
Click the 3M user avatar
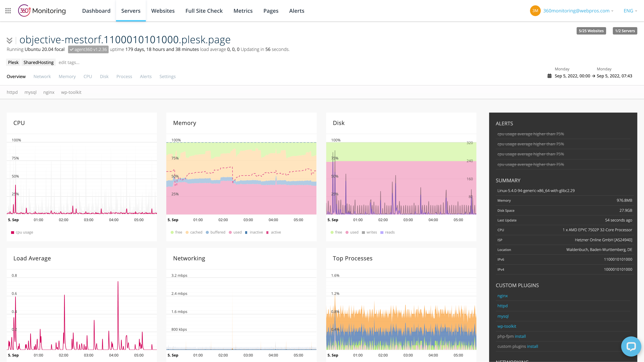[535, 11]
